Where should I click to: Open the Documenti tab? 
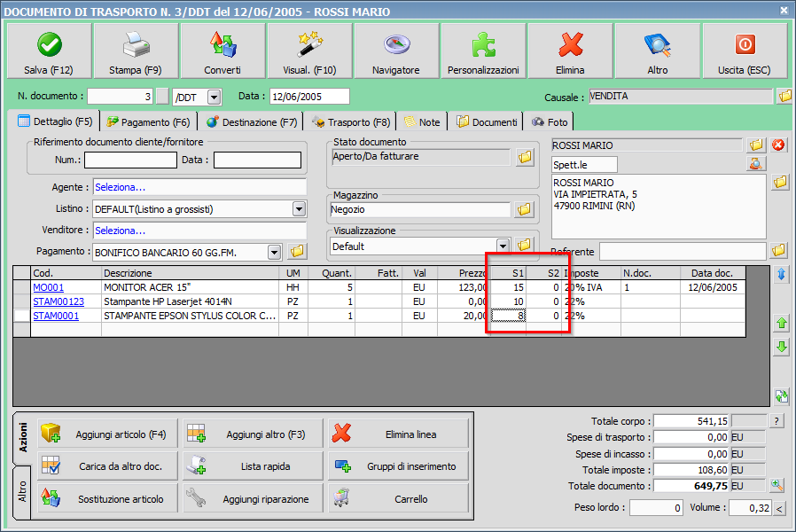pyautogui.click(x=487, y=122)
